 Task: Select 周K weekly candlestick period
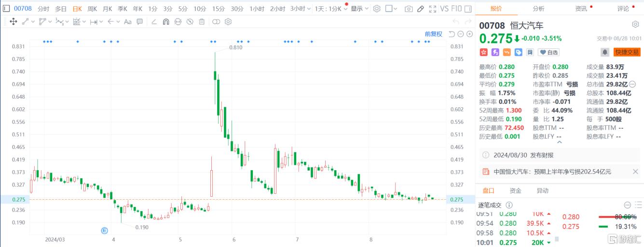click(x=92, y=9)
